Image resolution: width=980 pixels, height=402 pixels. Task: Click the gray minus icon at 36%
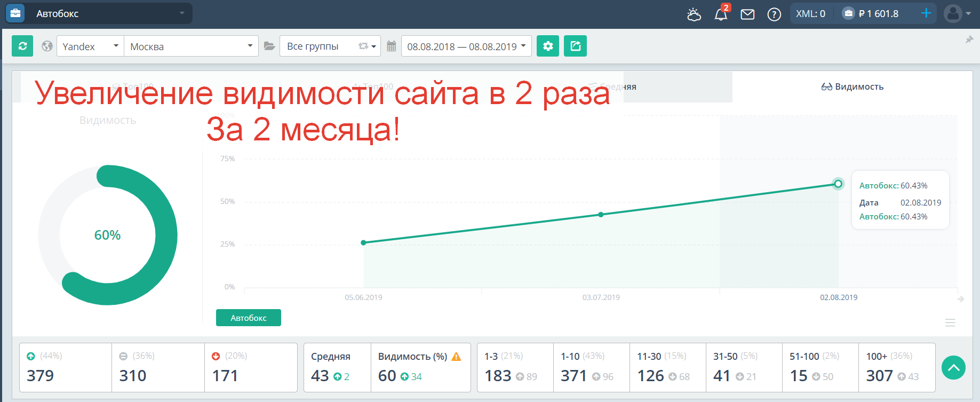[123, 356]
